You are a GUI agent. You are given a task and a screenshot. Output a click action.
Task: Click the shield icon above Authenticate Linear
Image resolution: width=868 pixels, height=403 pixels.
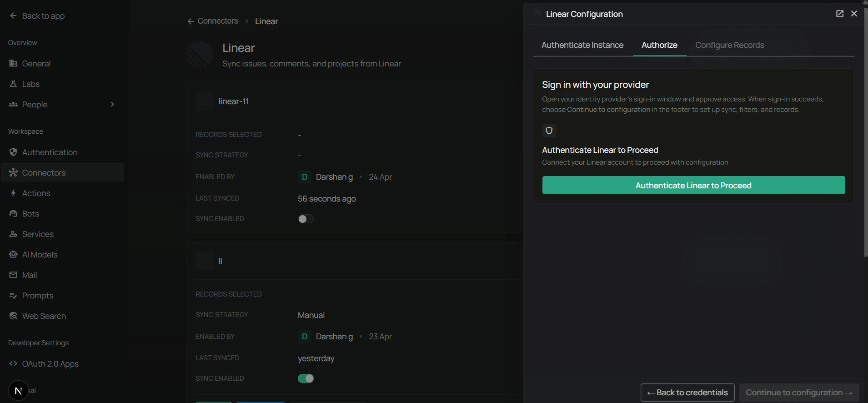pyautogui.click(x=549, y=131)
